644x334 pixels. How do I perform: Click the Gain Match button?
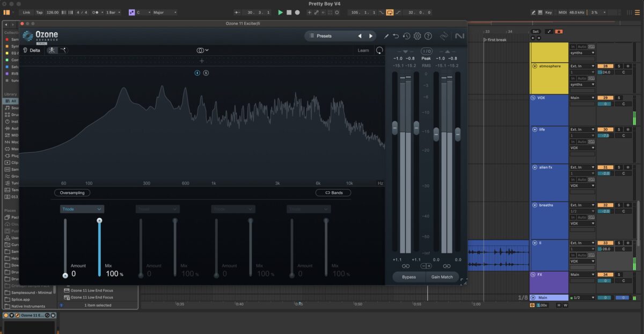click(442, 277)
